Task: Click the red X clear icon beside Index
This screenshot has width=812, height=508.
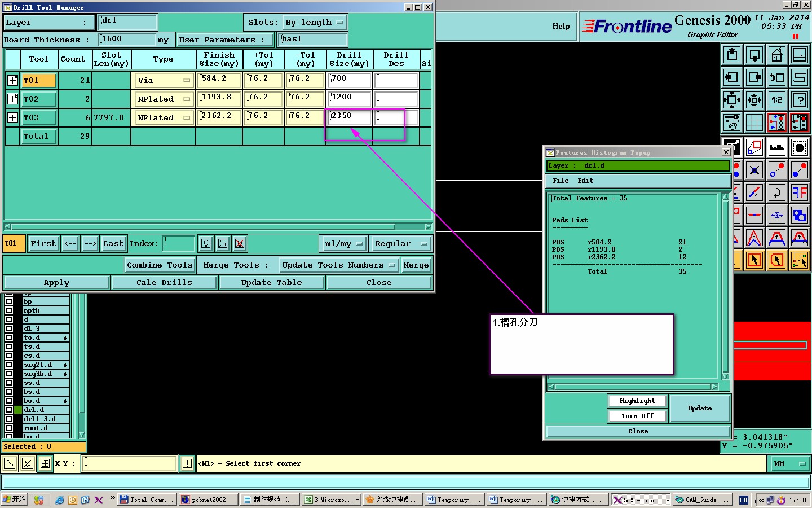Action: point(240,243)
